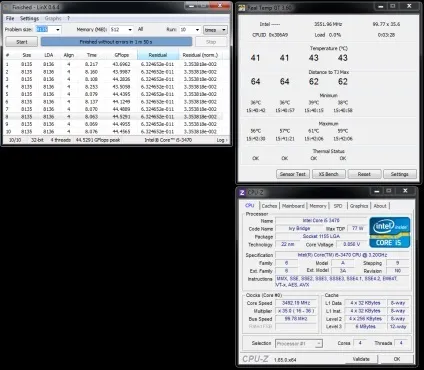This screenshot has width=424, height=370.
Task: Open the times unit dropdown
Action: coord(215,30)
